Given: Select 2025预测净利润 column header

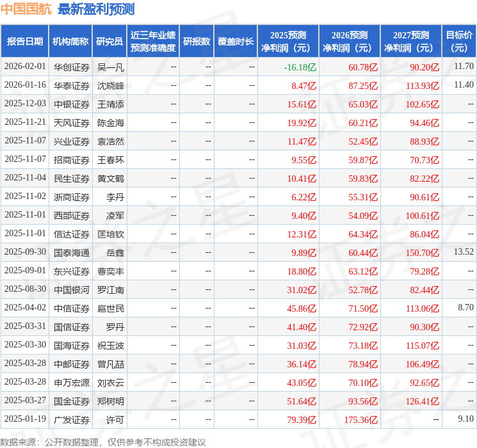Looking at the screenshot, I should (x=288, y=41).
